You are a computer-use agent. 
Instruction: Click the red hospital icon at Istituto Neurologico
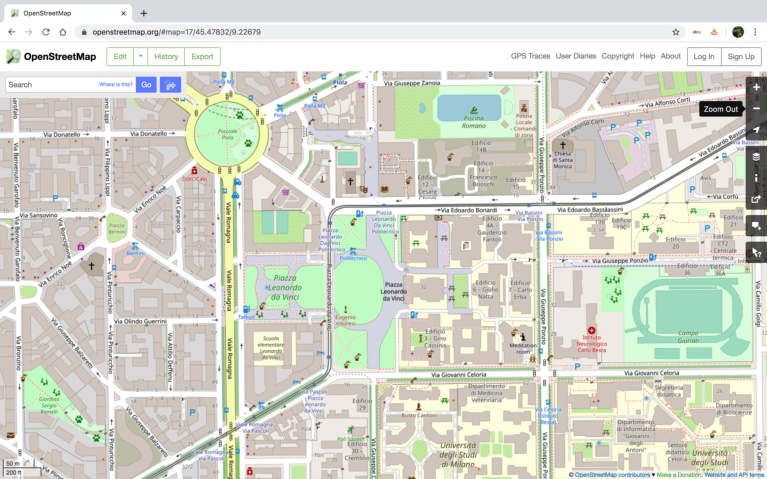[x=591, y=331]
